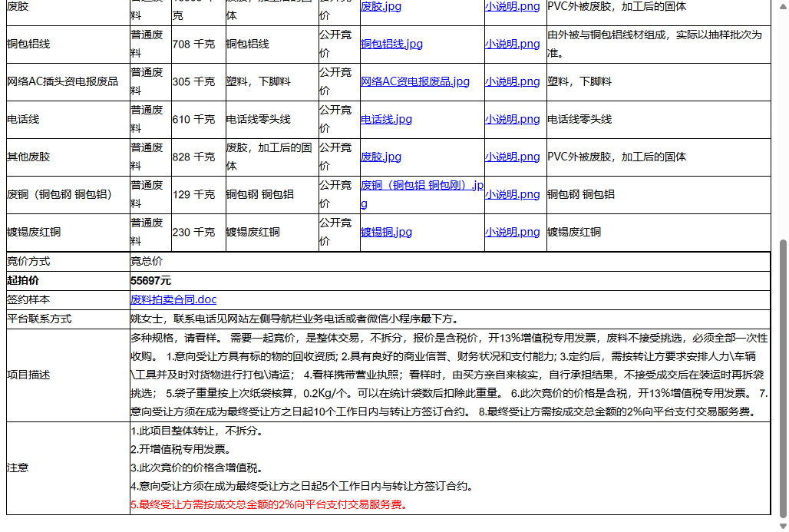Open 小说明.png in the 镀锡废红铜 row
This screenshot has width=789, height=532.
click(512, 232)
